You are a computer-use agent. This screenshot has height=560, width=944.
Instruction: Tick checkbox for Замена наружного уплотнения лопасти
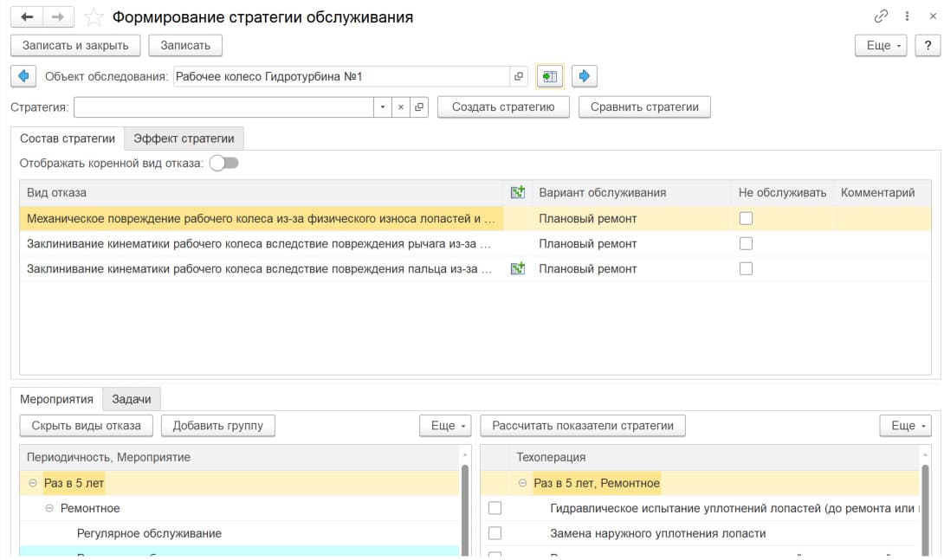pyautogui.click(x=495, y=533)
